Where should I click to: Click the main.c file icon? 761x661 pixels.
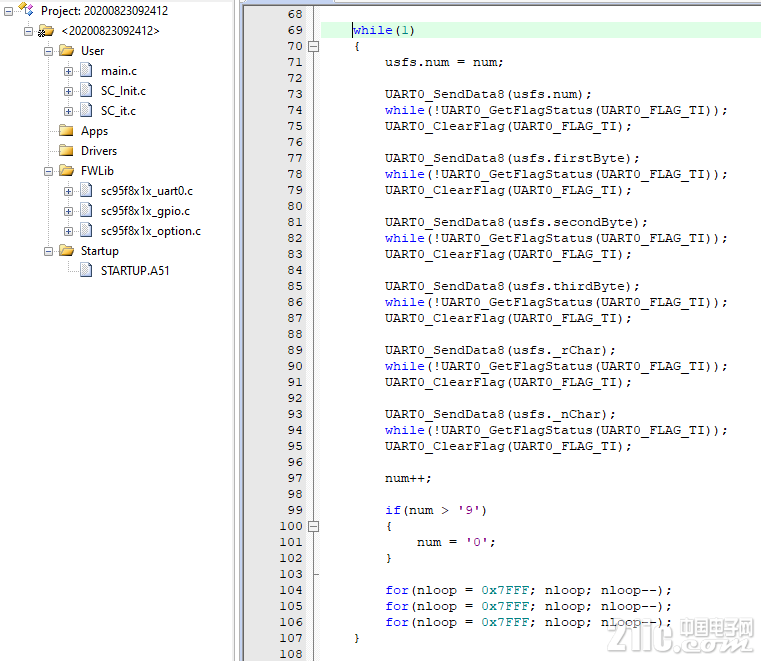click(86, 70)
